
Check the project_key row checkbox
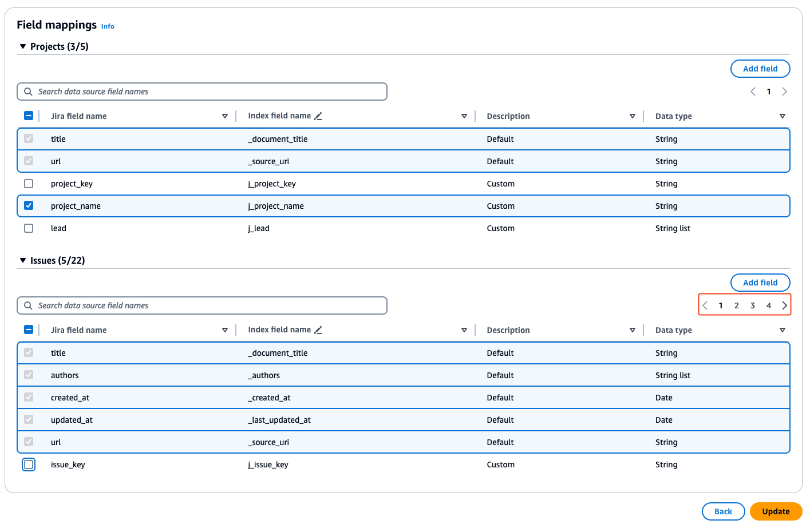29,183
